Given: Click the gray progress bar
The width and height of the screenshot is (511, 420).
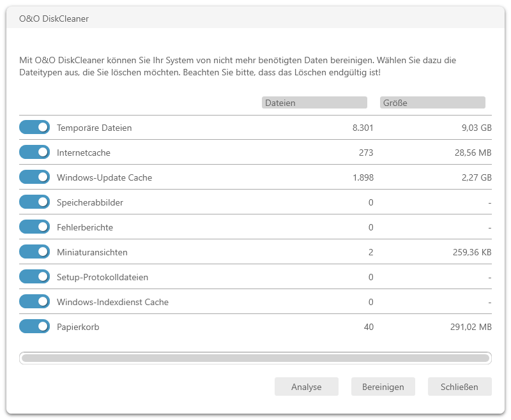Looking at the screenshot, I should 255,358.
